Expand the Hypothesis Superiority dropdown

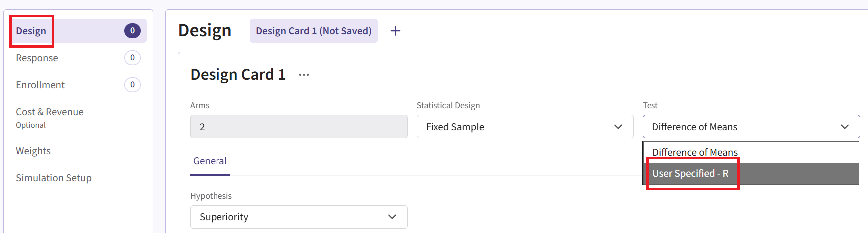pyautogui.click(x=298, y=217)
